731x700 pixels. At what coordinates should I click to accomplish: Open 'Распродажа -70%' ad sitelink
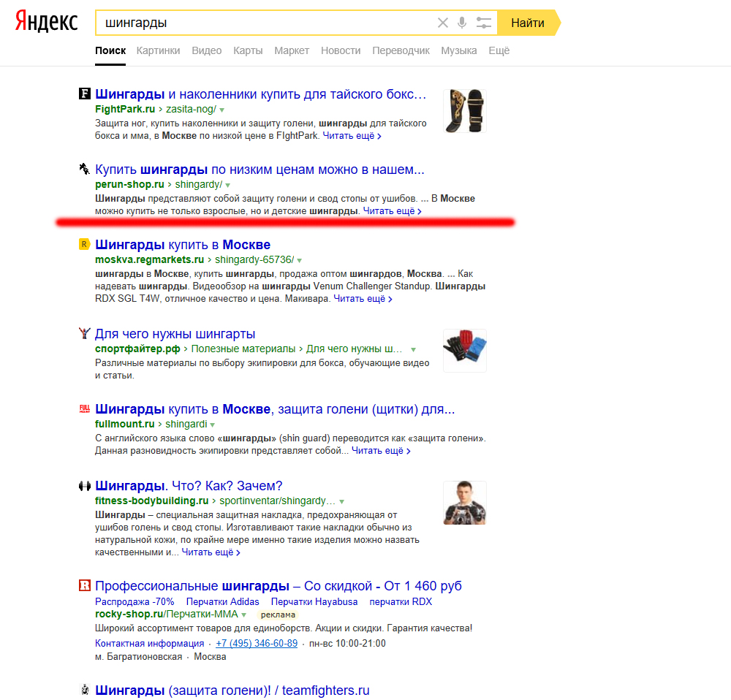[135, 601]
